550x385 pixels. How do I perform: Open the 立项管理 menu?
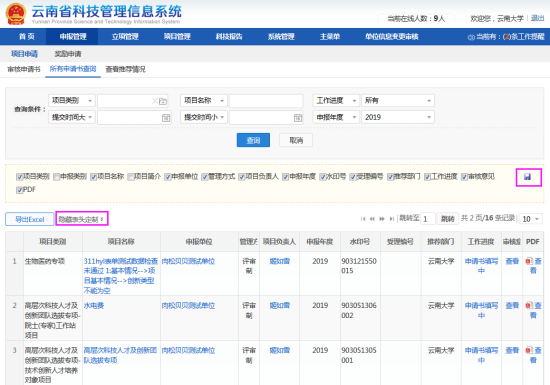point(125,36)
